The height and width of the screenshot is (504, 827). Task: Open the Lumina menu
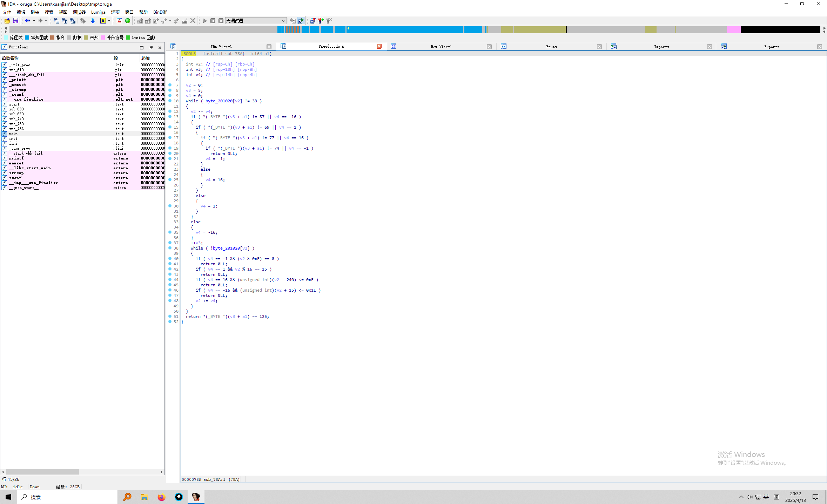pos(98,12)
